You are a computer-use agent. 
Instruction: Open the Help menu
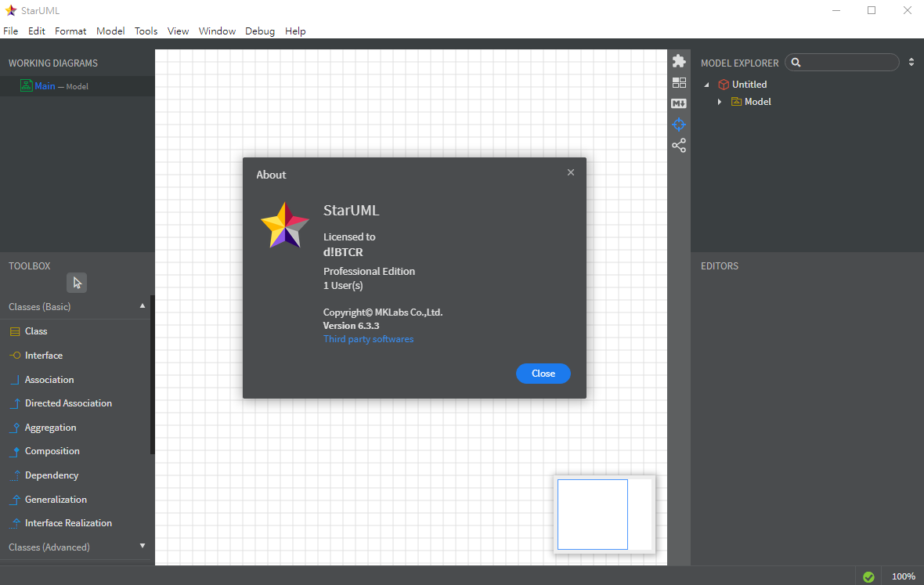[x=295, y=31]
